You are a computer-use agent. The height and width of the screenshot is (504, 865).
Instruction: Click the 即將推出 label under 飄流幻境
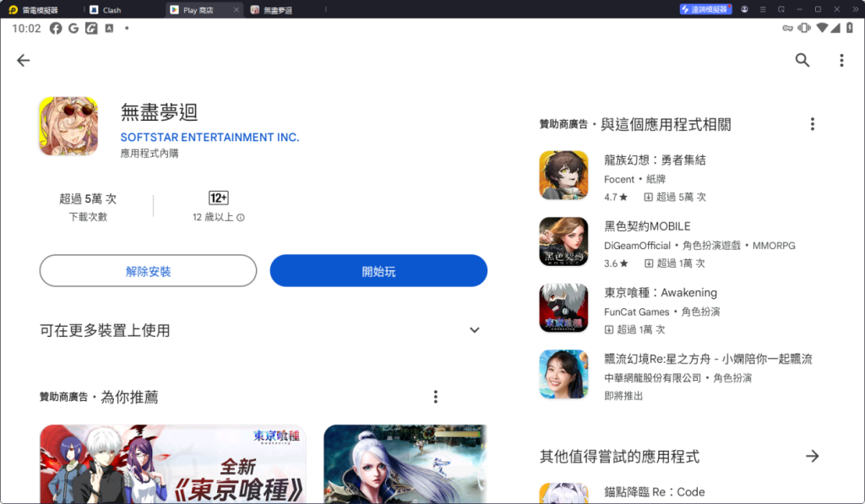(x=623, y=395)
